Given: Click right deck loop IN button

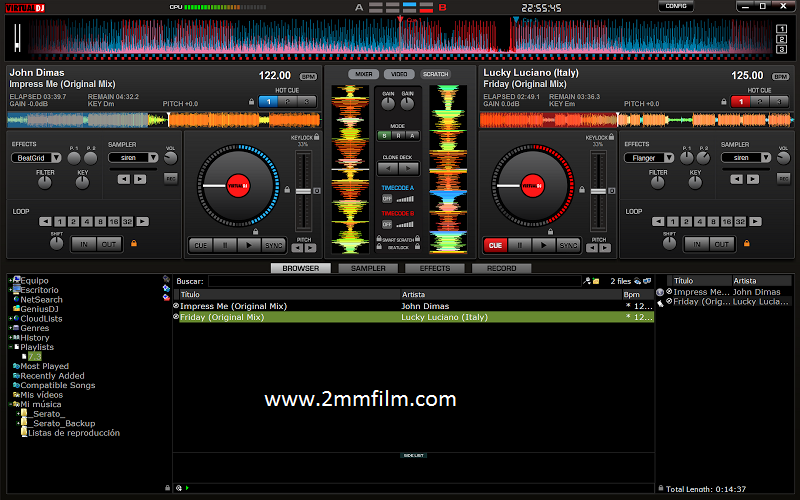Looking at the screenshot, I should click(696, 244).
